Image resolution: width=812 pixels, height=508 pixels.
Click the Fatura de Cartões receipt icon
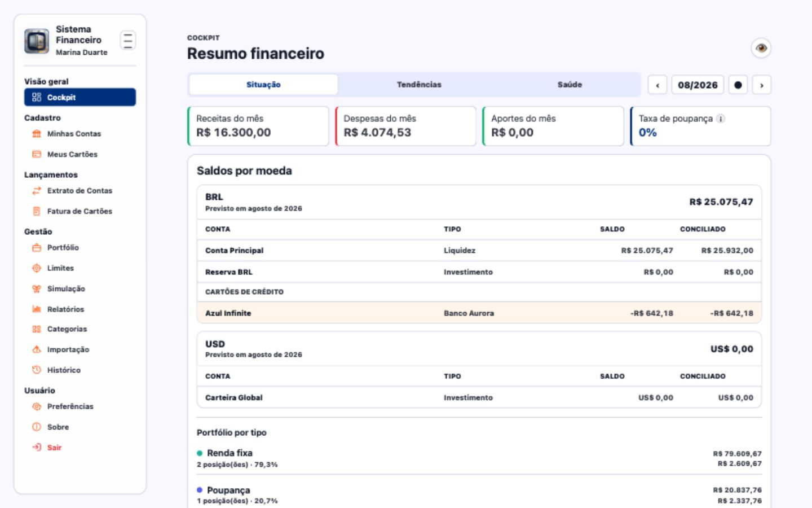pos(37,211)
